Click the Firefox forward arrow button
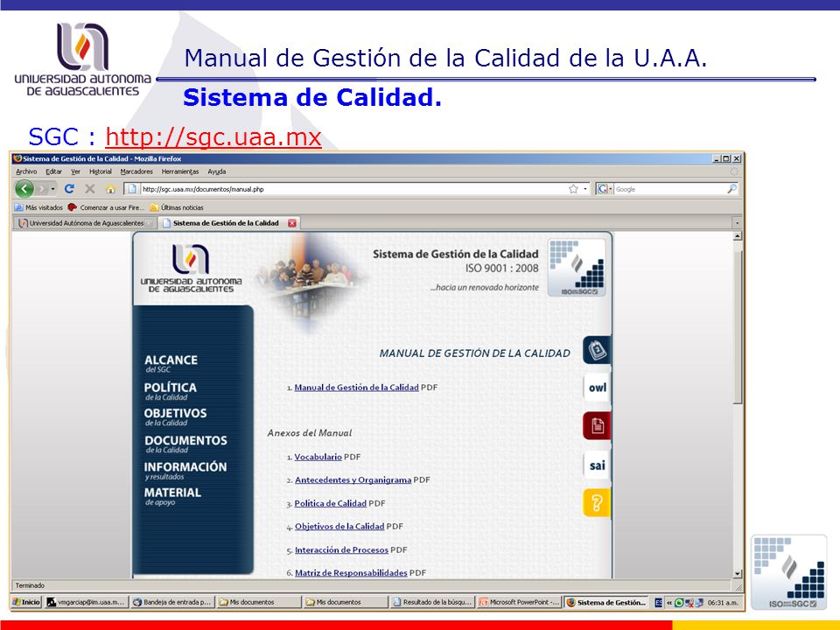Screen dimensions: 840x630 click(x=42, y=189)
